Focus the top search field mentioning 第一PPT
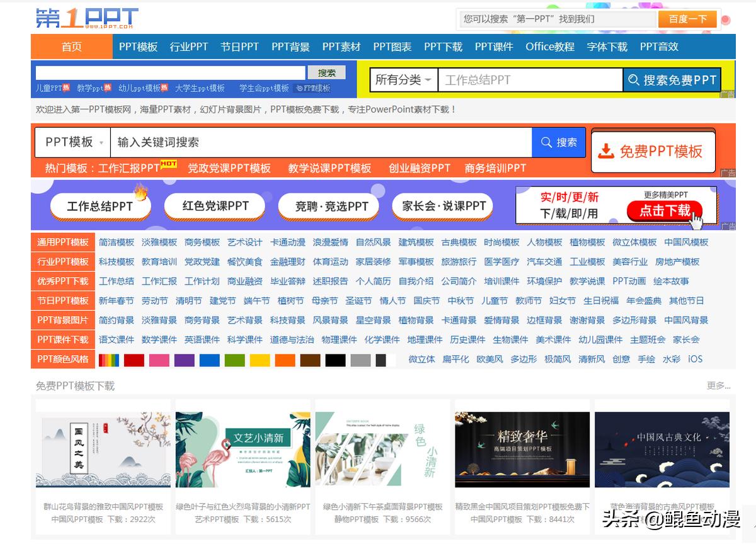Screen dimensions: 756x544 click(558, 19)
